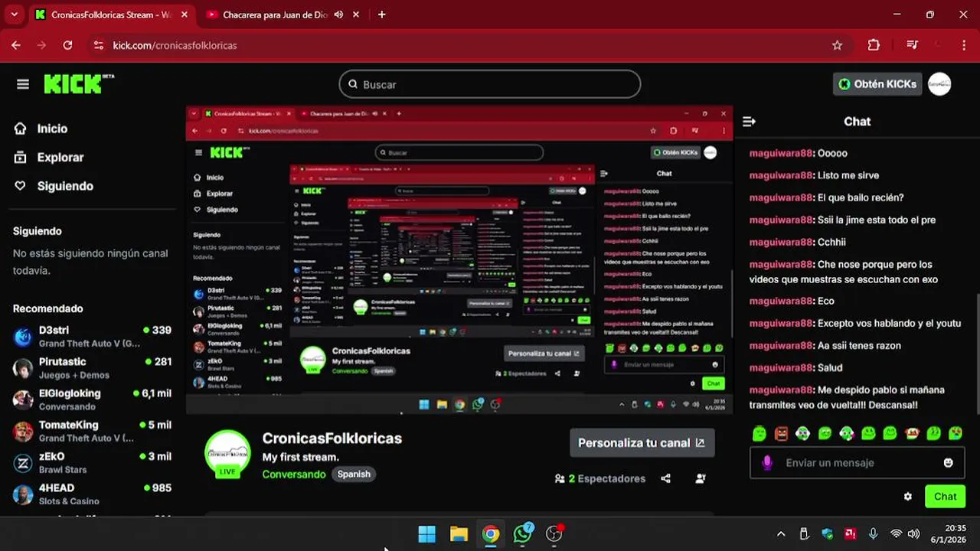
Task: Click the Obtén KICKs button
Action: 877,84
